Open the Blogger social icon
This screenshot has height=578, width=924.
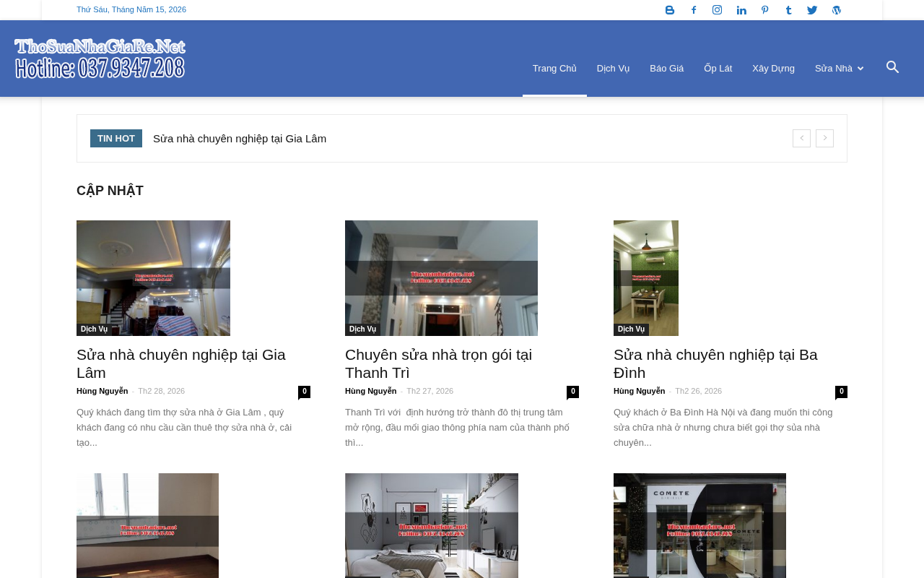(670, 10)
